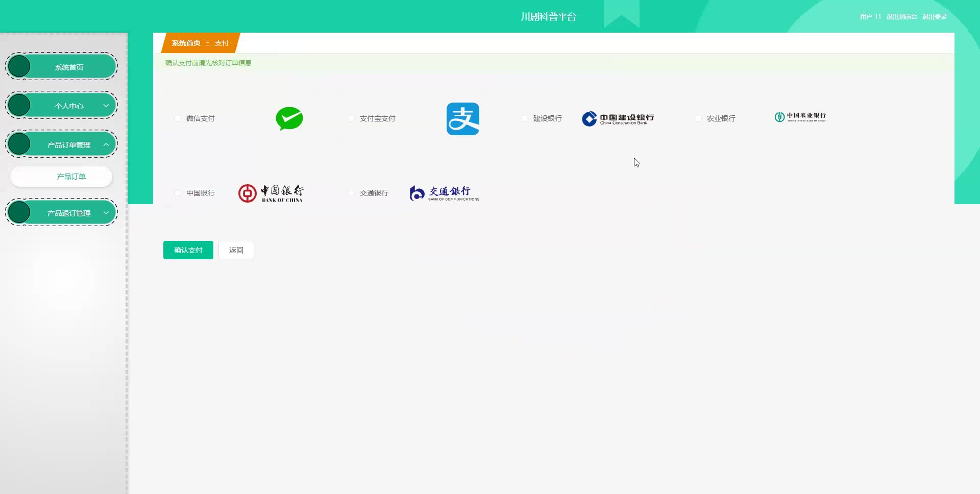Click the Alipay blue logo
Screen dimensions: 980x494
[x=463, y=119]
